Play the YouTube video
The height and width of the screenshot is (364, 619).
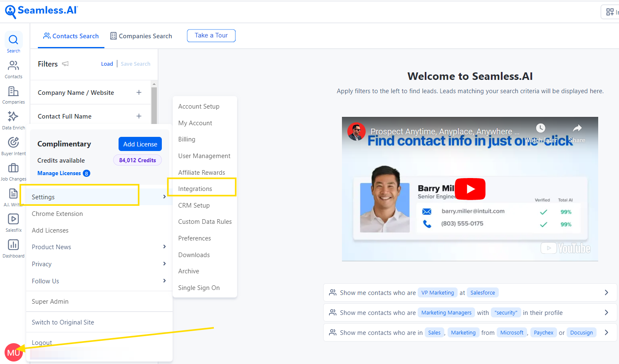(x=470, y=189)
